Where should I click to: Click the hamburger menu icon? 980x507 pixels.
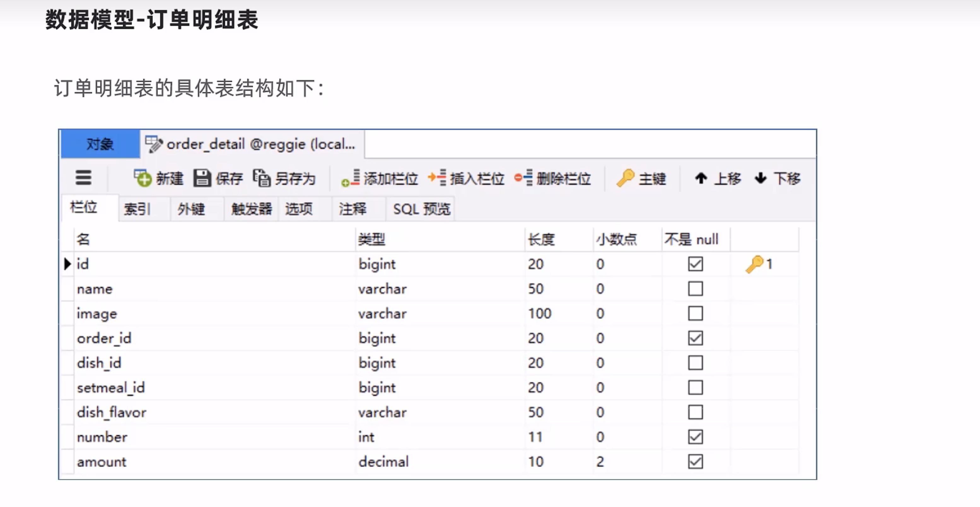[83, 178]
